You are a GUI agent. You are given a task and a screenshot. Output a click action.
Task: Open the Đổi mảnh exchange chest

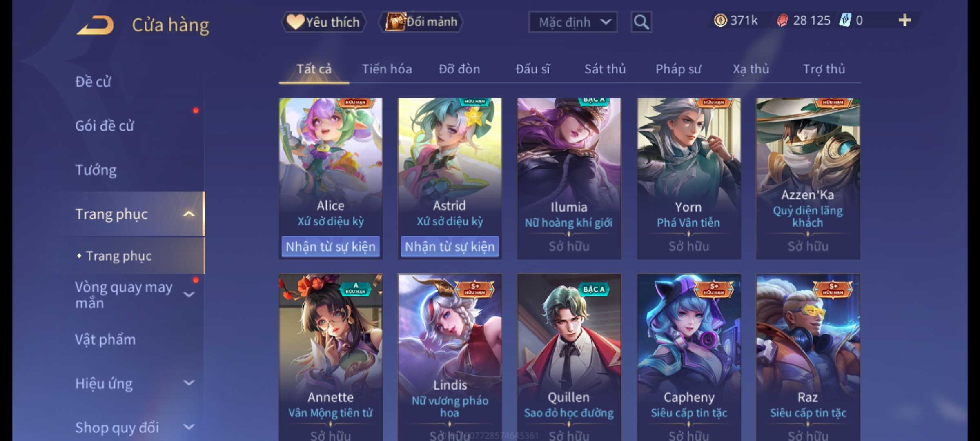tap(421, 22)
